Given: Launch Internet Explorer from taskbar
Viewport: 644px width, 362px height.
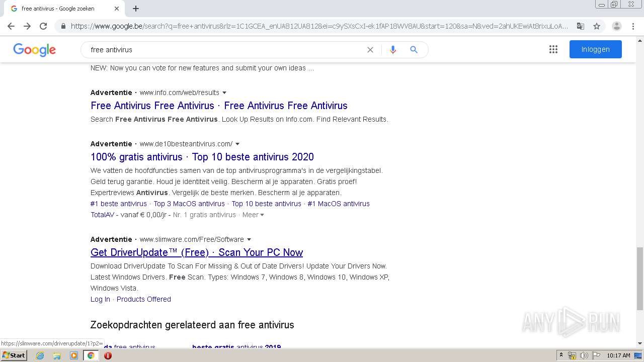Looking at the screenshot, I should pos(40,355).
